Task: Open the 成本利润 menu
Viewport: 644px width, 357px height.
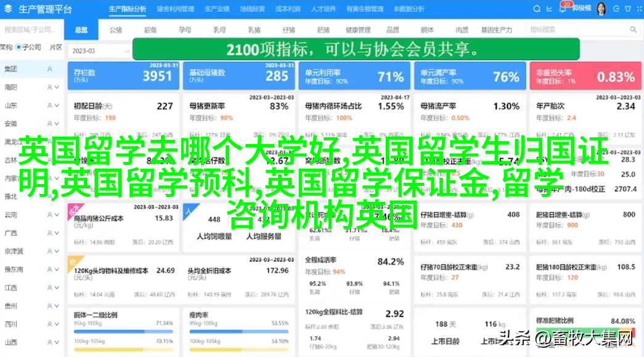Action: click(x=288, y=9)
